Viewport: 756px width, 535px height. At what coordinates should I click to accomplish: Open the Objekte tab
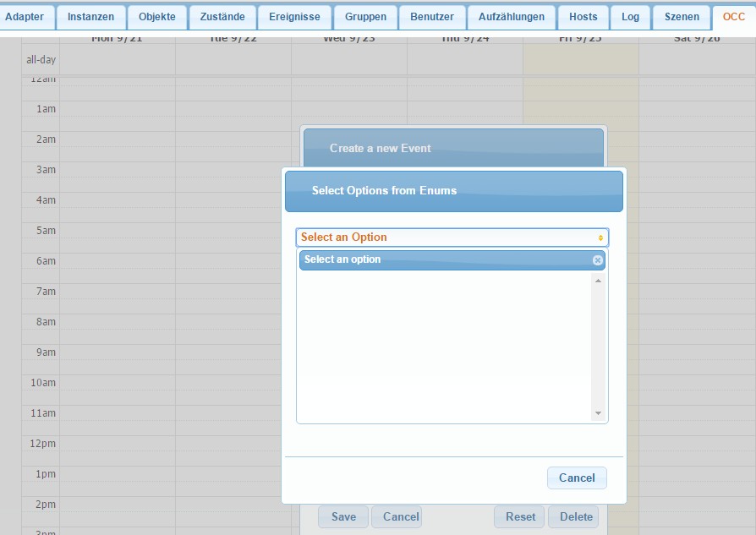click(157, 17)
